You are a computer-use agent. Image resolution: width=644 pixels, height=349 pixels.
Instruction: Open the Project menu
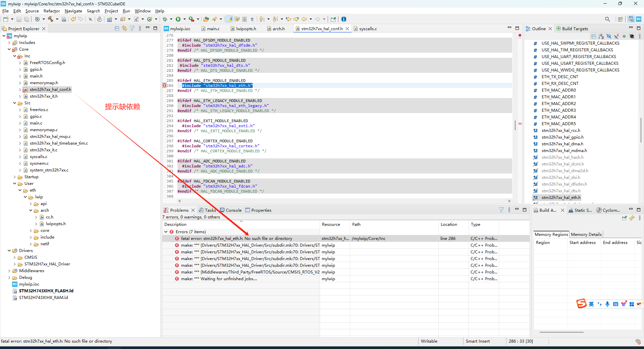click(111, 11)
